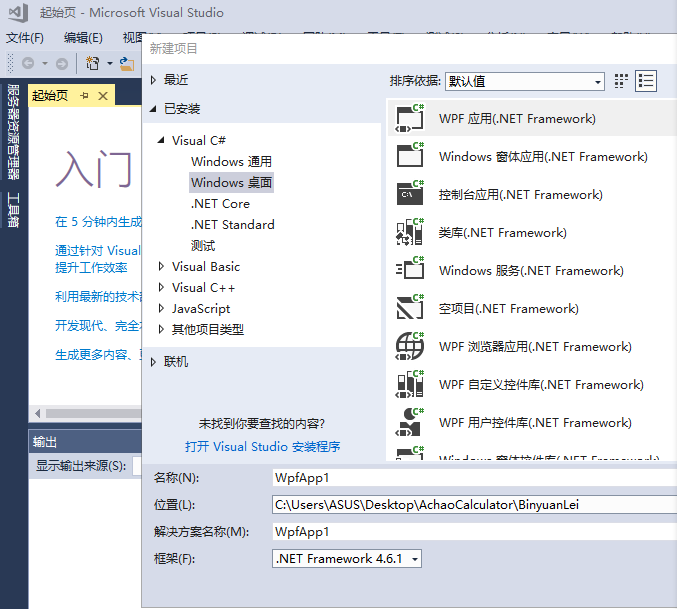The width and height of the screenshot is (677, 609).
Task: Select 类库(.NET Framework) template text
Action: click(x=502, y=233)
